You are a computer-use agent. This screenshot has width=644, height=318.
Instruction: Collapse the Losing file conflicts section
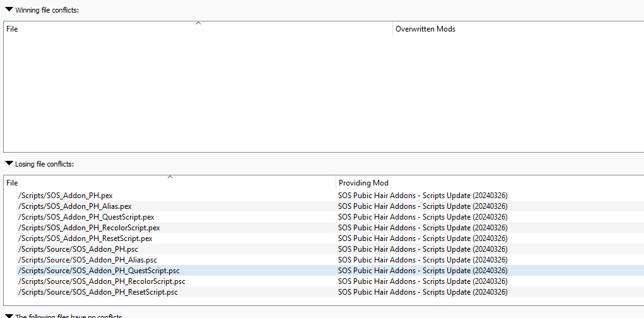pos(9,163)
